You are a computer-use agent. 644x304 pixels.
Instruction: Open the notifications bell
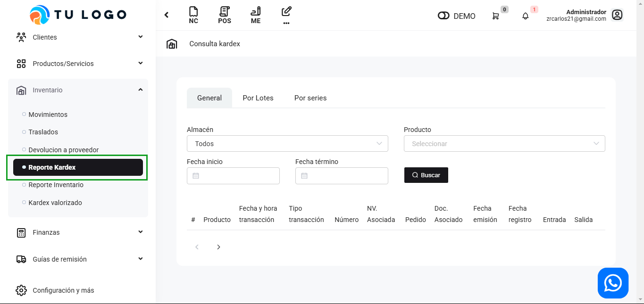(526, 16)
